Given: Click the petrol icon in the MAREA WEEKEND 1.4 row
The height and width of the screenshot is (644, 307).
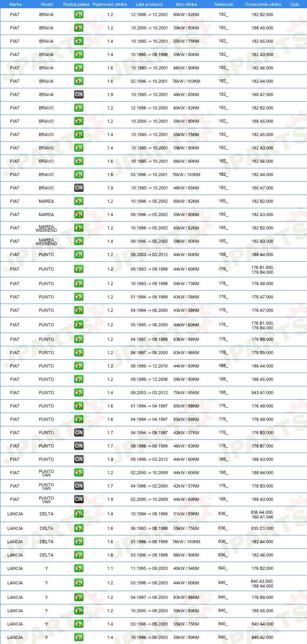Looking at the screenshot, I should coord(79,241).
